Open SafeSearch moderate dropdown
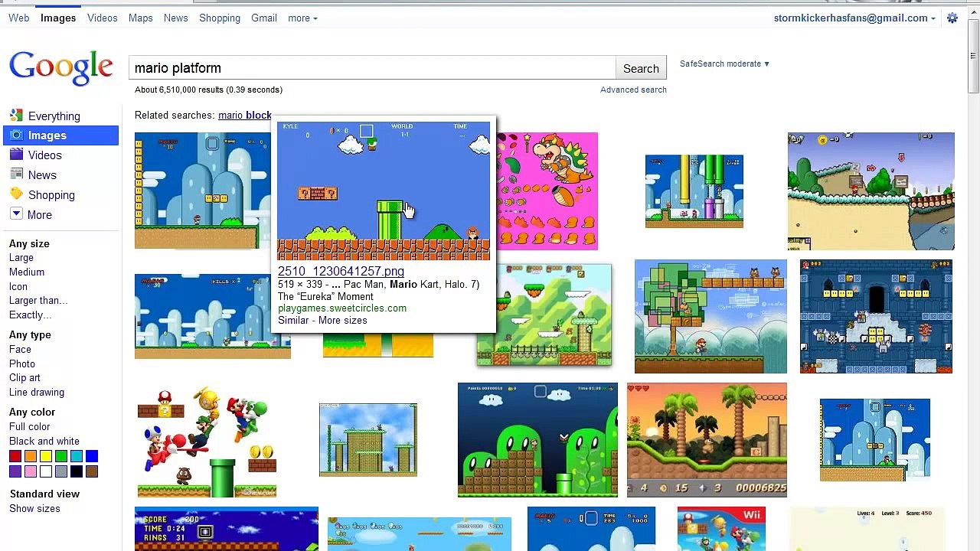This screenshot has width=980, height=551. point(724,64)
